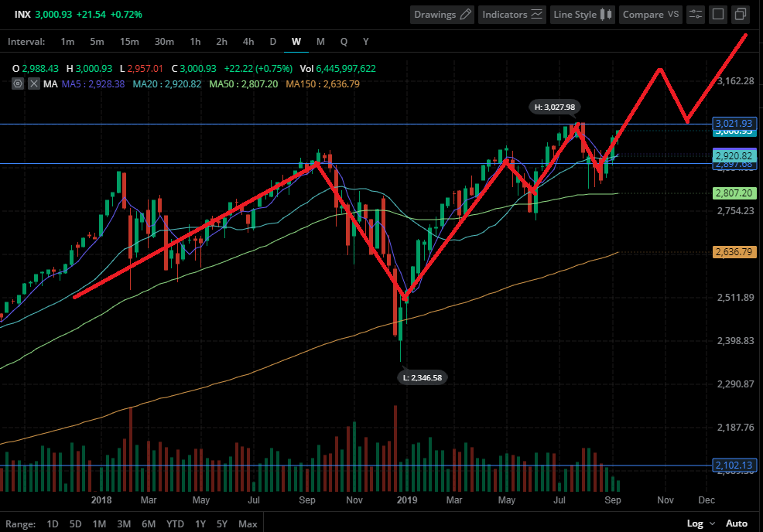Image resolution: width=763 pixels, height=532 pixels.
Task: Select the 2,636.79 MA150 price tag
Action: tap(734, 252)
